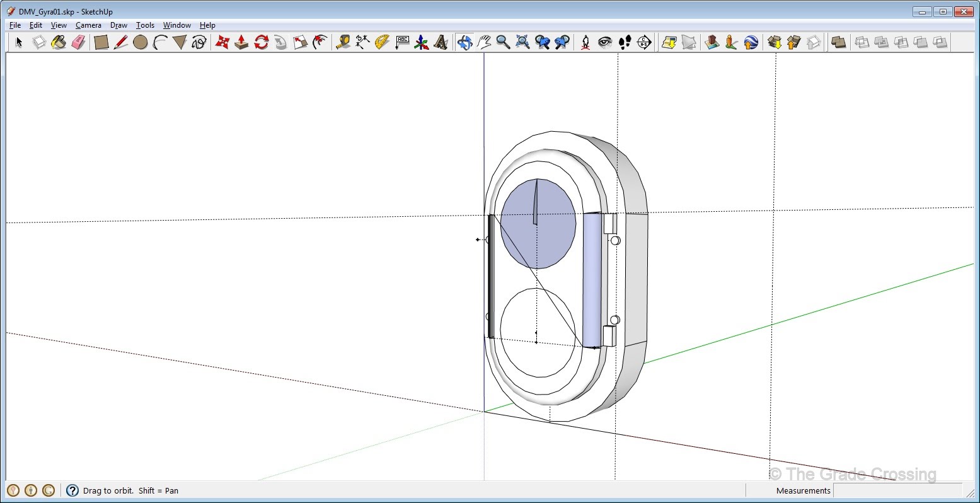This screenshot has width=980, height=503.
Task: Open the Help menu
Action: (207, 25)
